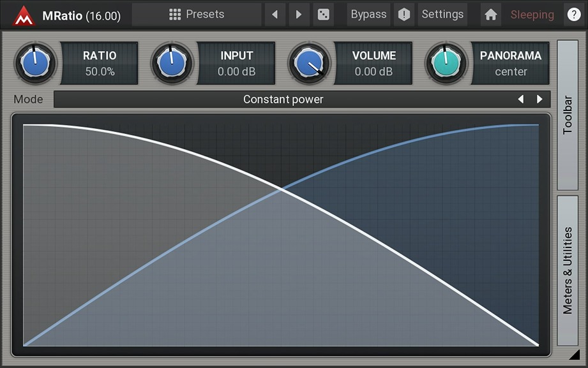Image resolution: width=588 pixels, height=368 pixels.
Task: Open help via the question mark icon
Action: click(573, 14)
